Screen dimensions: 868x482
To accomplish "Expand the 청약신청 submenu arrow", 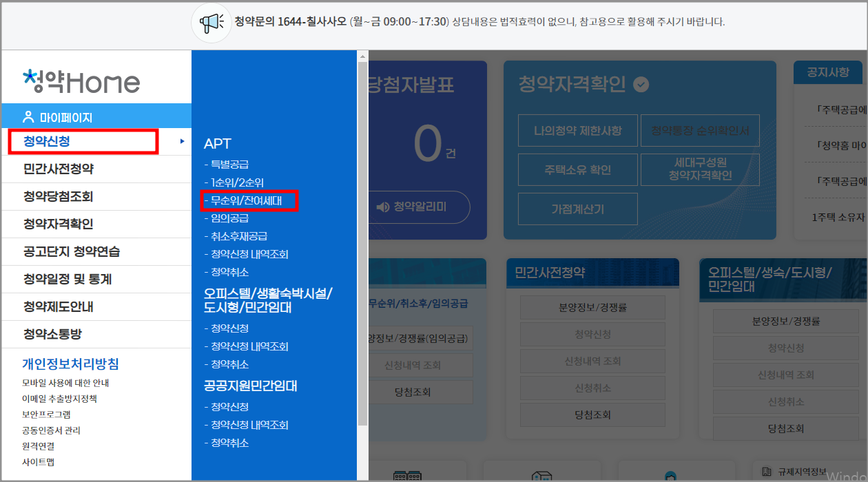I will (181, 141).
